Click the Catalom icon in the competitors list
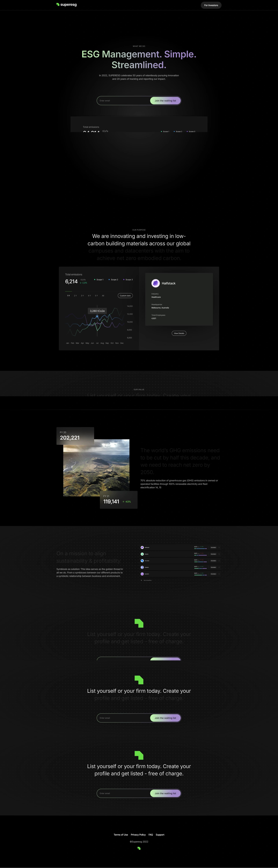278x868 pixels. (142, 567)
